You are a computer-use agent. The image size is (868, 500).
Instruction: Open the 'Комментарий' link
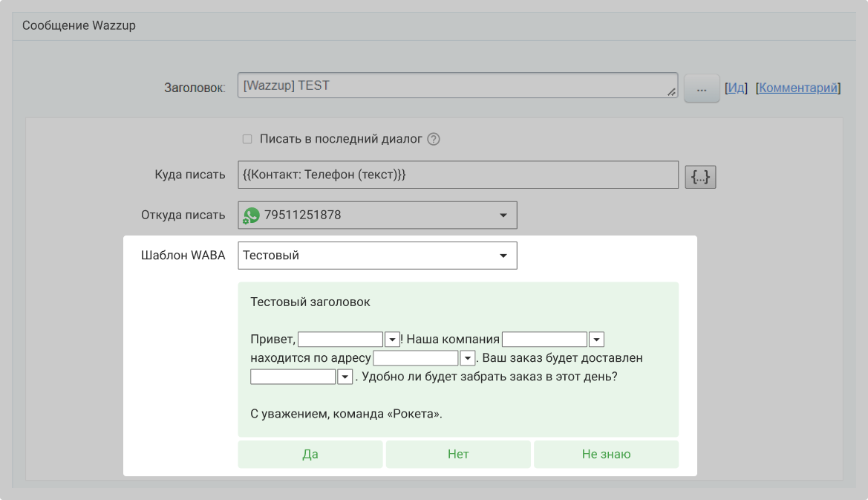coord(798,88)
